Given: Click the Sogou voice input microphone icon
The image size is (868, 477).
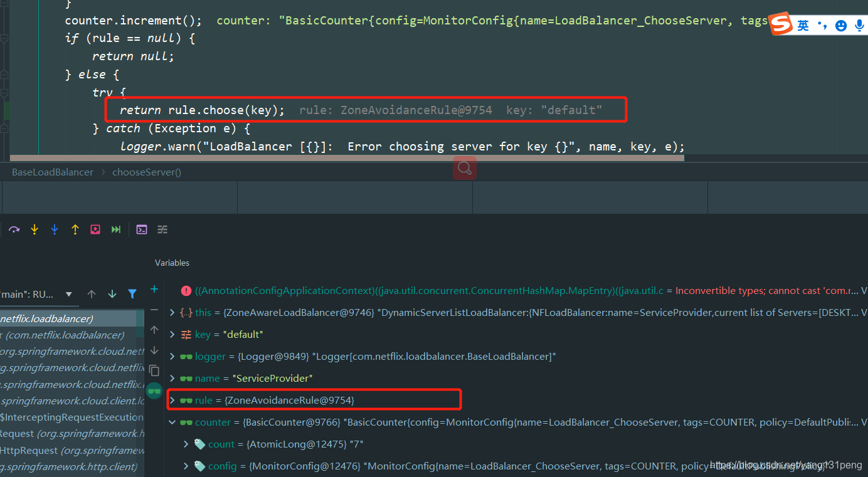Looking at the screenshot, I should coord(859,25).
